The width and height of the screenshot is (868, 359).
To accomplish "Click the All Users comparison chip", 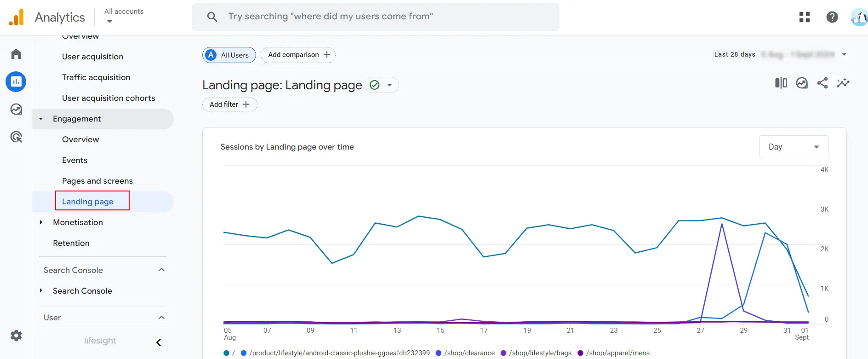I will [x=229, y=55].
